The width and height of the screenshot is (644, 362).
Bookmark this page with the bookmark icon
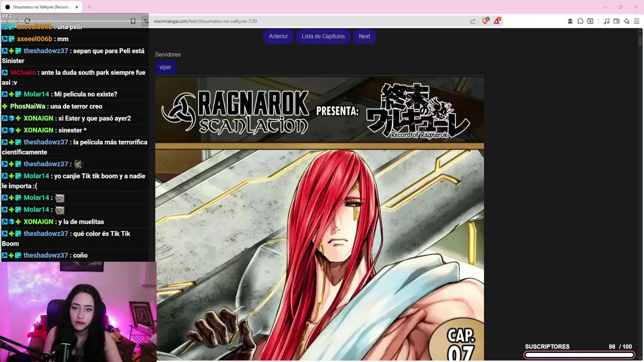pos(133,21)
